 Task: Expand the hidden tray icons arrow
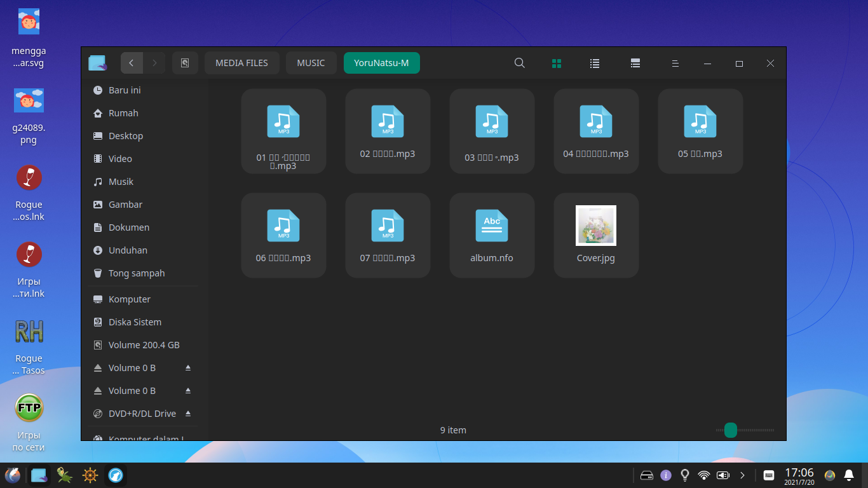742,475
